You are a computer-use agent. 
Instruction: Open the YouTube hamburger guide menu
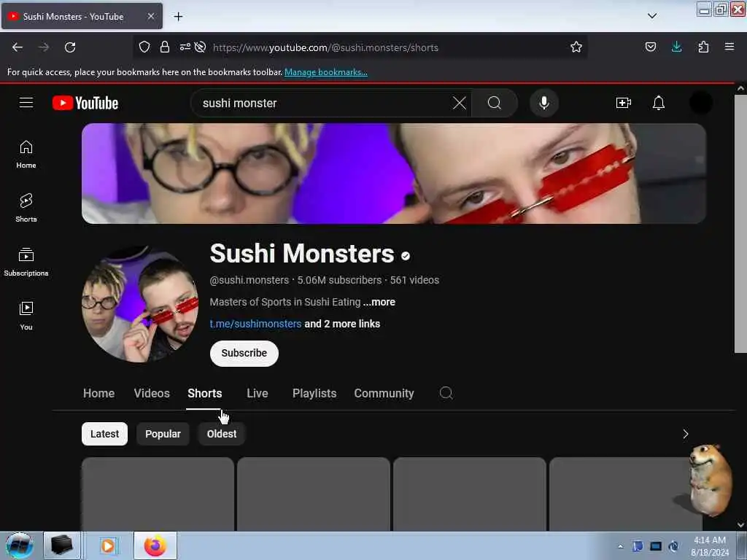[x=26, y=103]
